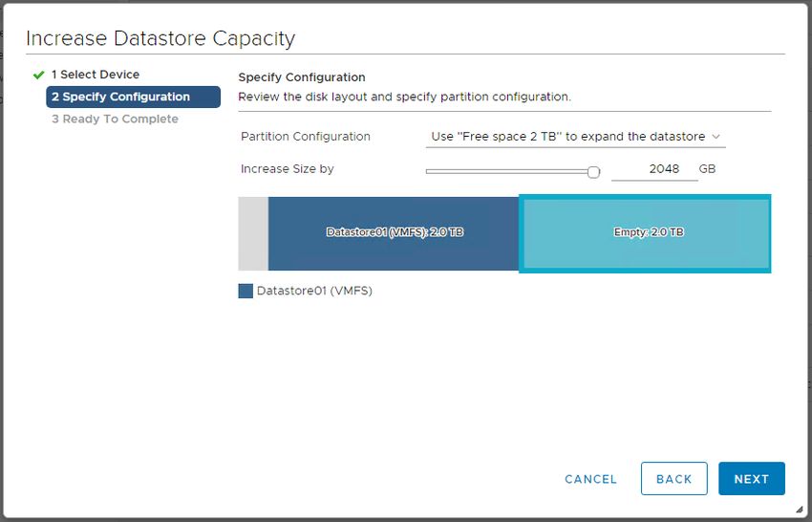Click the blue Datastore01 legend swatch
The width and height of the screenshot is (812, 522).
(246, 291)
